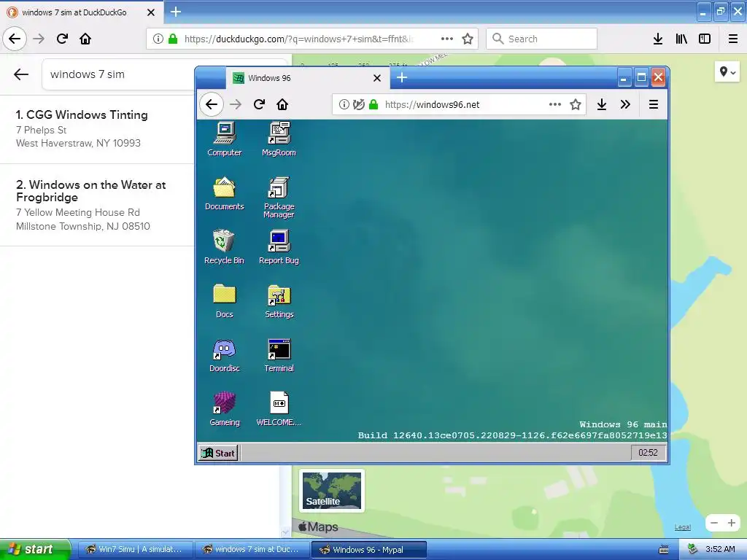Open the Recycle Bin icon
Viewport: 747px width, 560px height.
tap(224, 246)
